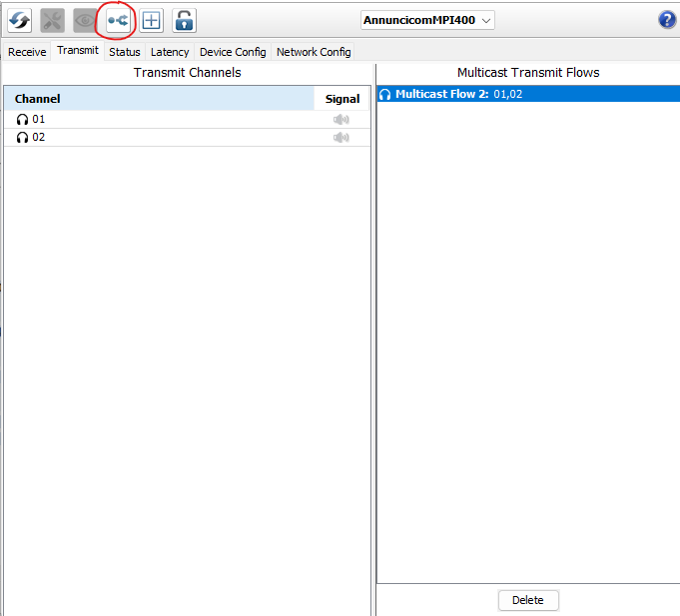Viewport: 680px width, 616px height.
Task: Open web config via the wrench icon
Action: pos(53,20)
